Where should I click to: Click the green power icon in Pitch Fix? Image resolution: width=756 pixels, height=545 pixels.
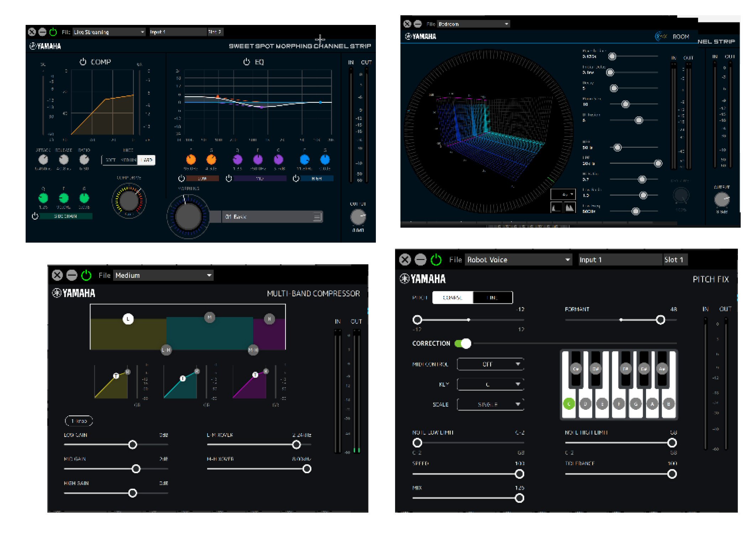pyautogui.click(x=436, y=260)
